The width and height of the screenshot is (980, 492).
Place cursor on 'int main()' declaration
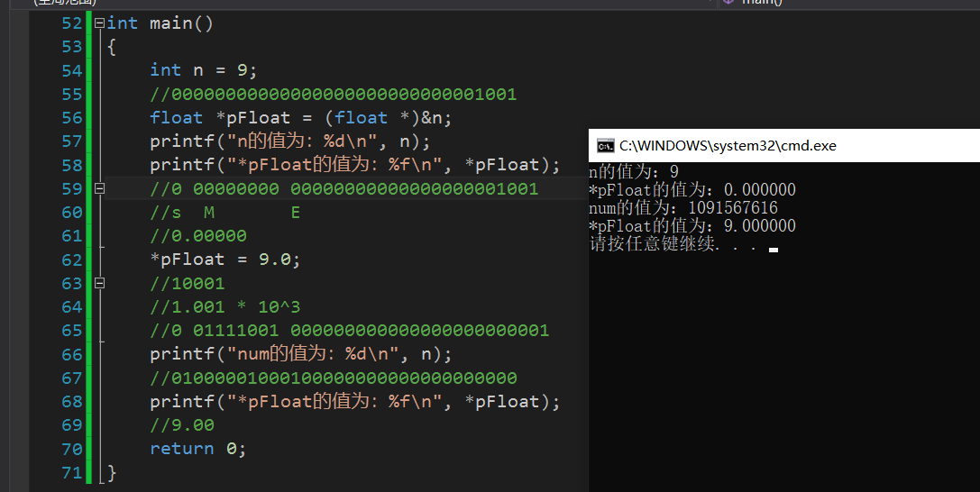coord(160,23)
